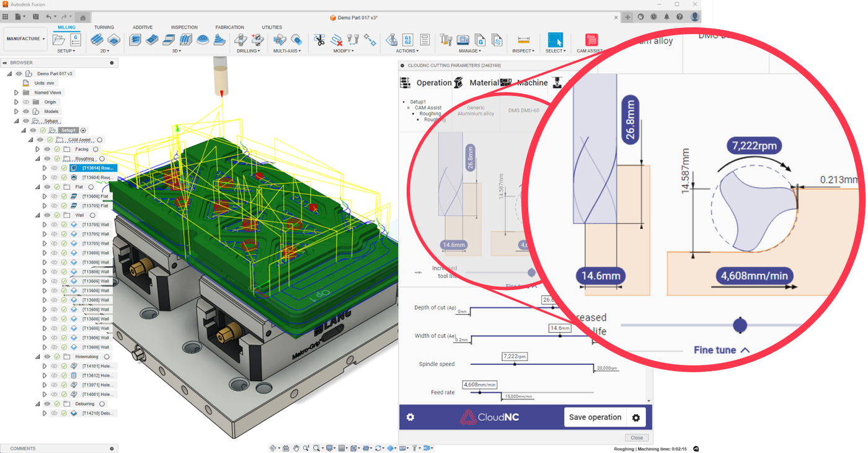868x453 pixels.
Task: Click the Pan hand icon in navigation bar
Action: 296,448
